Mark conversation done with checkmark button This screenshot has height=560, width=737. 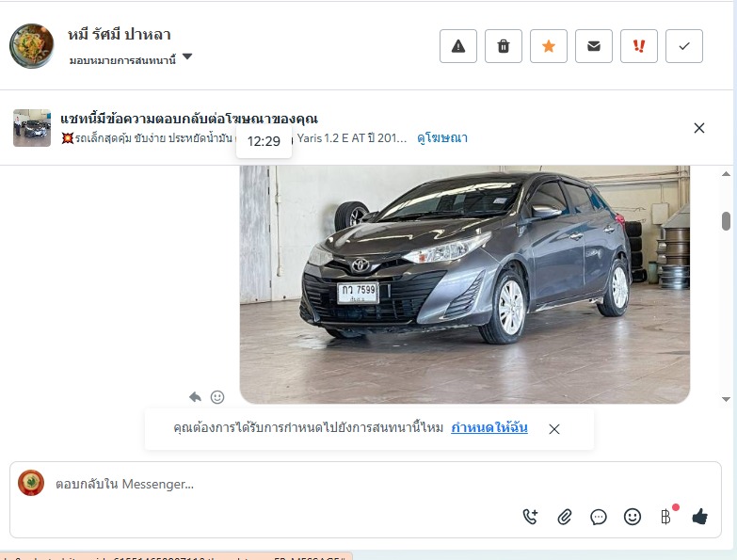[684, 46]
